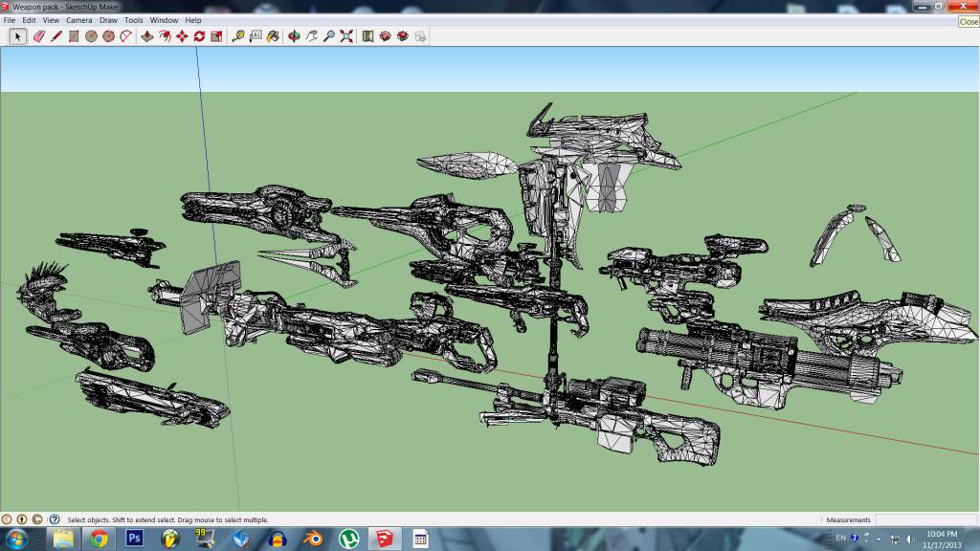Click the Share Model toolbar icon

[x=403, y=37]
